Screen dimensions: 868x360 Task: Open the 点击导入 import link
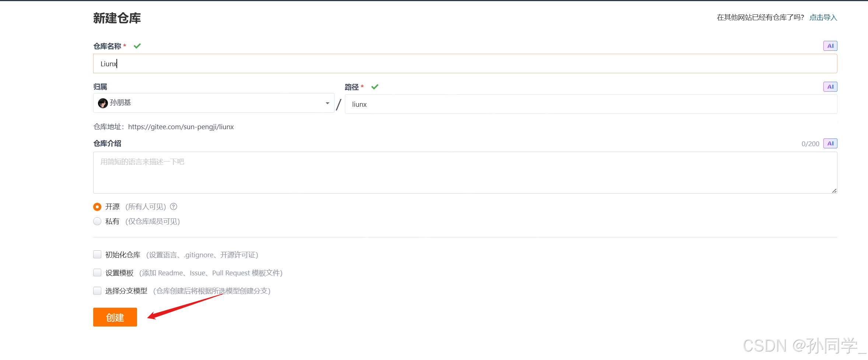(x=823, y=17)
